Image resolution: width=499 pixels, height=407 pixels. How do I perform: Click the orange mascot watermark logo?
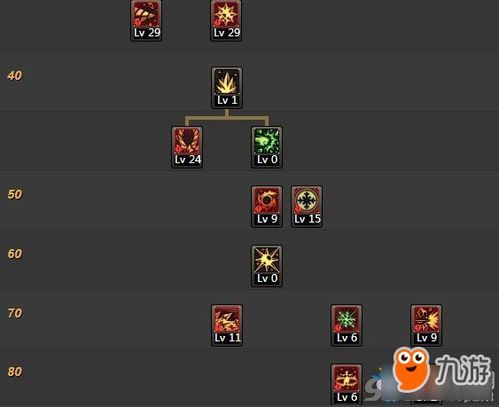coord(411,369)
